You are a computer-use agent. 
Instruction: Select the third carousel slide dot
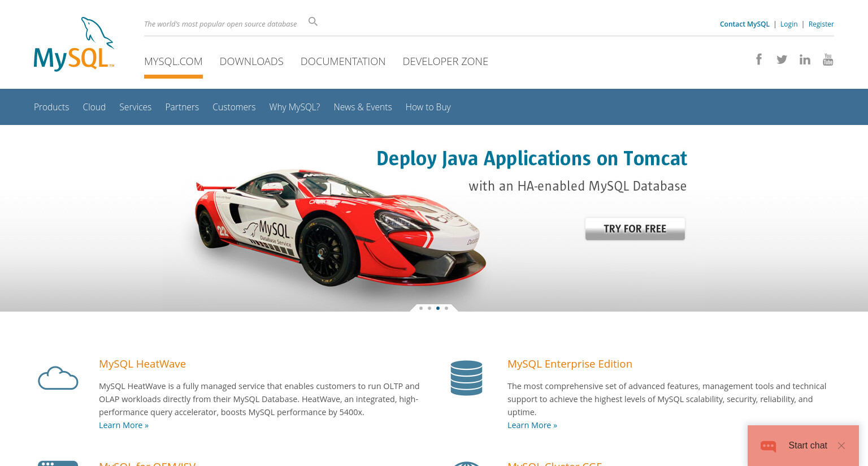tap(438, 308)
